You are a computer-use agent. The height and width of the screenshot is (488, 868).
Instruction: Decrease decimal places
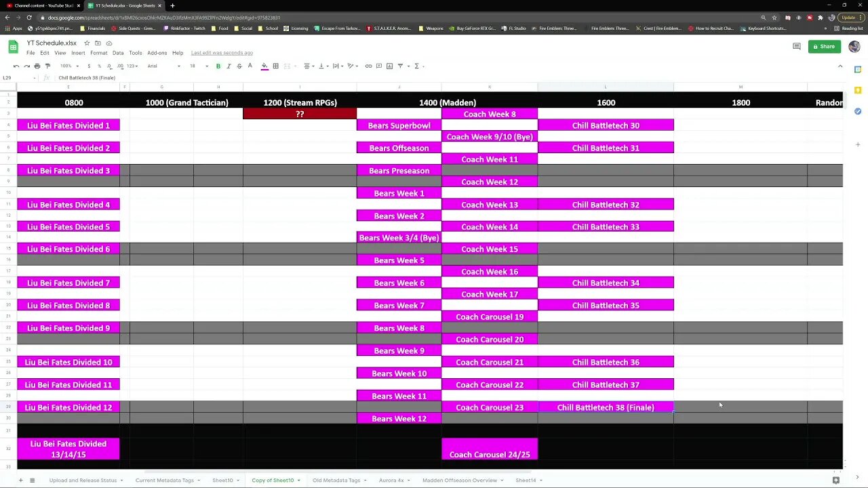pyautogui.click(x=109, y=66)
